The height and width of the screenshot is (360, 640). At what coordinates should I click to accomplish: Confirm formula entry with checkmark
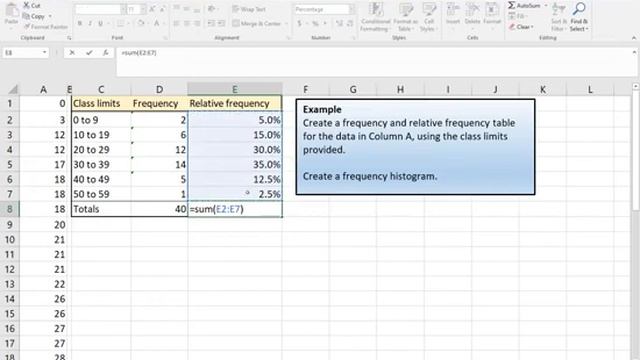(89, 53)
